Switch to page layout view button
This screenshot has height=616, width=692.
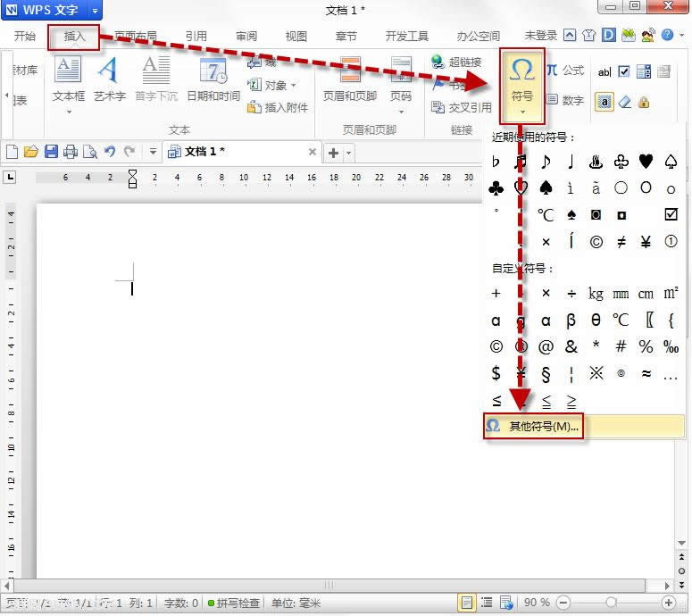tap(467, 603)
